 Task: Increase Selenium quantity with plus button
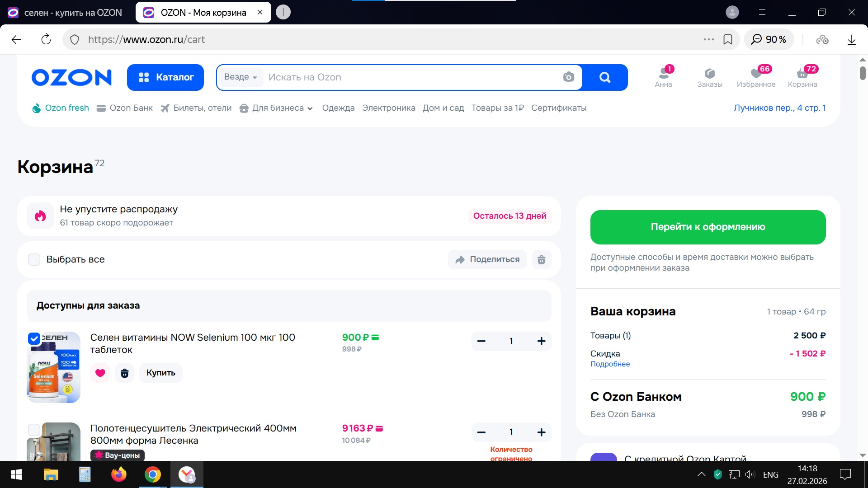541,341
